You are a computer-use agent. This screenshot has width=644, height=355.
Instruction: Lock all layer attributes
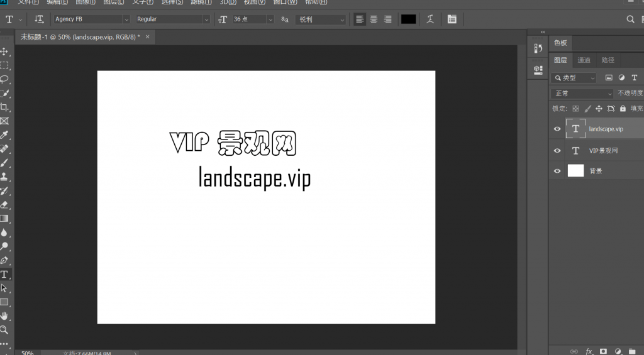623,109
